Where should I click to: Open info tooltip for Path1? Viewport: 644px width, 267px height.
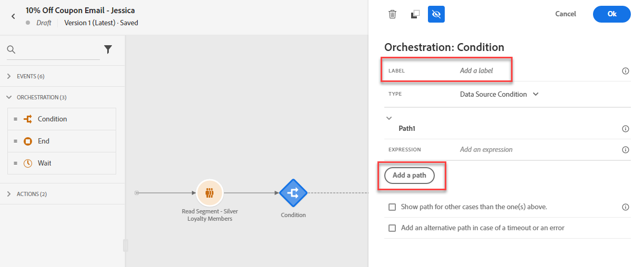[x=626, y=129]
